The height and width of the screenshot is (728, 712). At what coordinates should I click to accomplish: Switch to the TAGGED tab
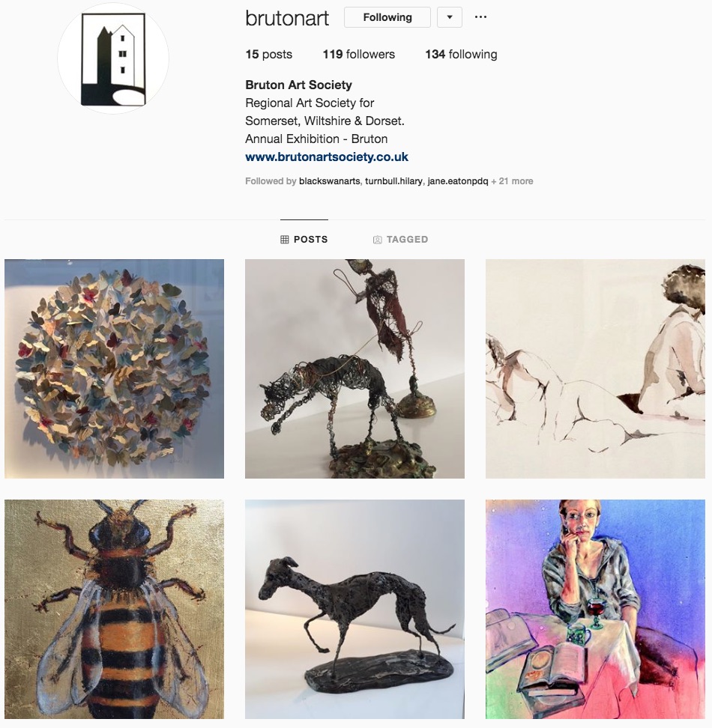click(401, 239)
